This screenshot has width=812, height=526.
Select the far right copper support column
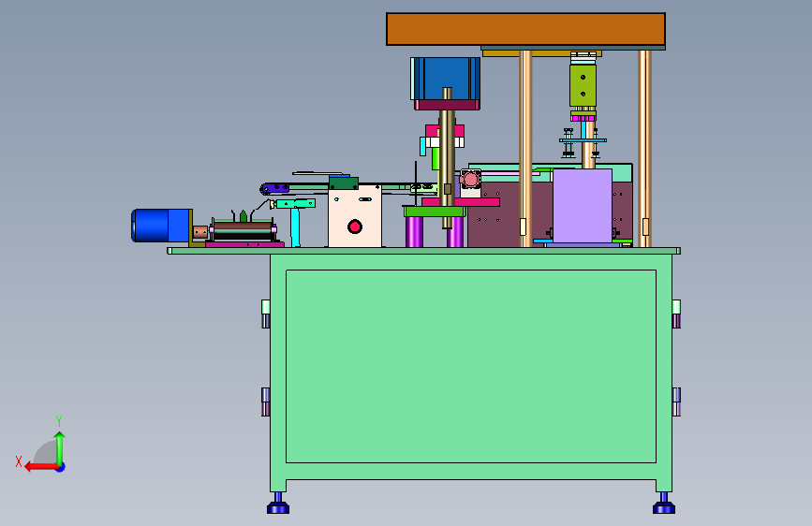tap(644, 149)
